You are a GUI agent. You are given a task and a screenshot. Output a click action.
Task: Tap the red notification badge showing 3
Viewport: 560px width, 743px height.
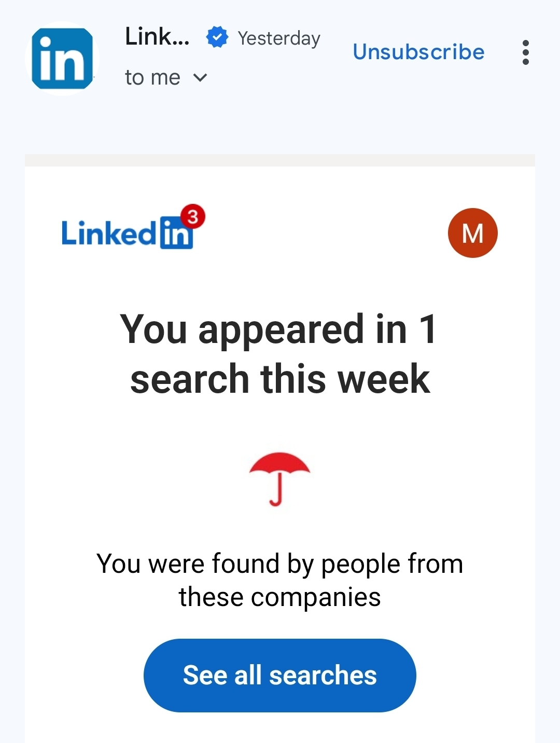point(193,216)
